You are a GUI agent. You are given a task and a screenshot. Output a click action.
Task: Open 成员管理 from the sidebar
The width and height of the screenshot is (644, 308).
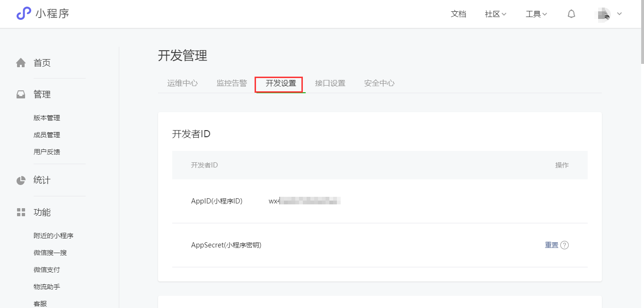[x=46, y=134]
